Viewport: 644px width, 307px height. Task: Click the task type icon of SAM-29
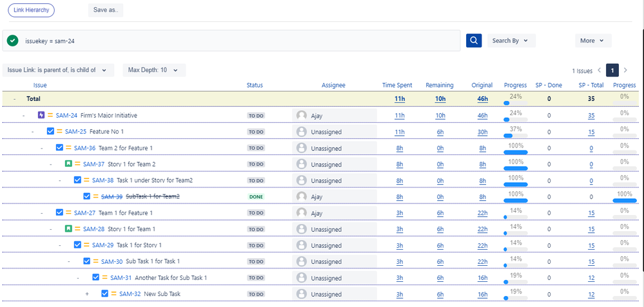[77, 245]
